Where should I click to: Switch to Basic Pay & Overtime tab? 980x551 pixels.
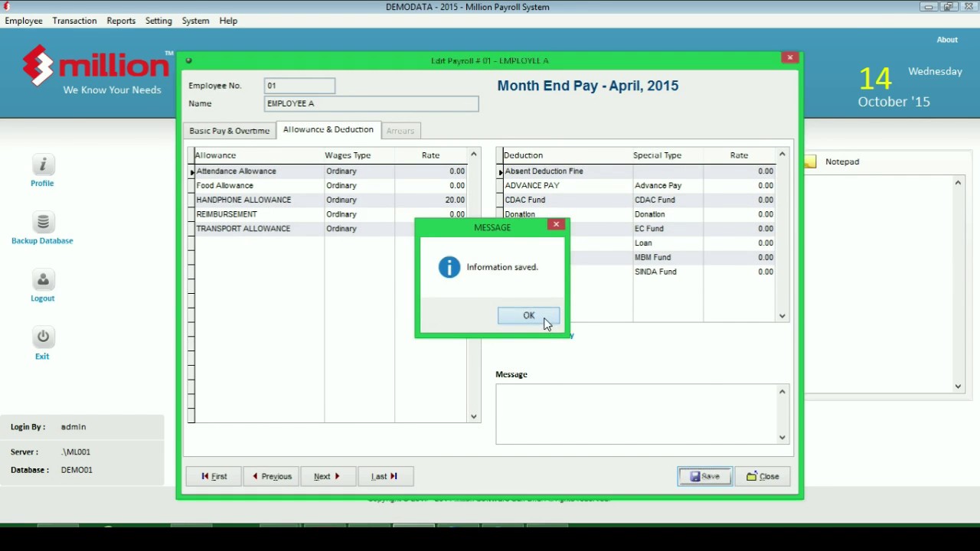[x=230, y=131]
